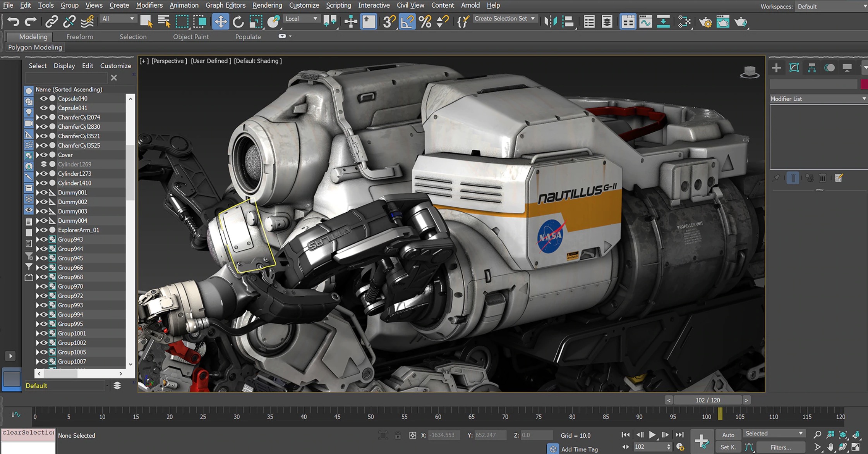This screenshot has width=868, height=454.
Task: Open the Rendering menu
Action: pos(267,5)
